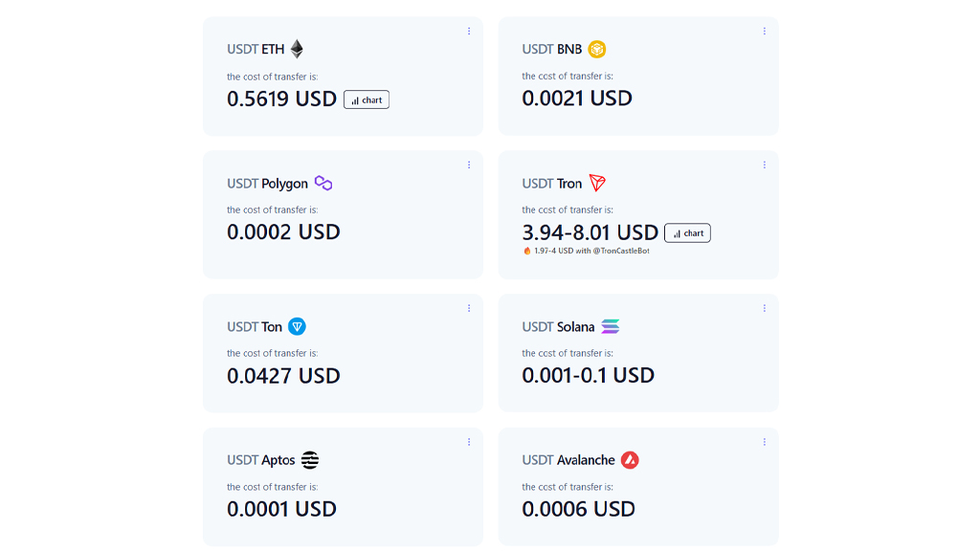Open the USDT Tron fee chart
The height and width of the screenshot is (551, 980).
(x=687, y=233)
